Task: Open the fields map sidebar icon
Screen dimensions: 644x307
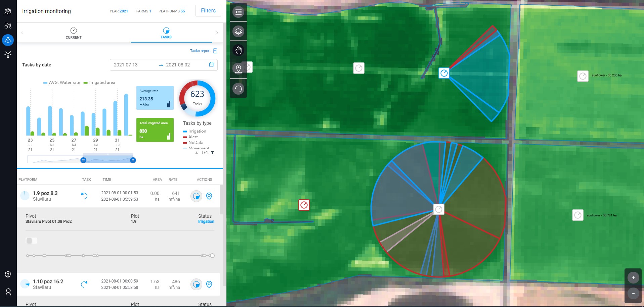Action: [8, 11]
